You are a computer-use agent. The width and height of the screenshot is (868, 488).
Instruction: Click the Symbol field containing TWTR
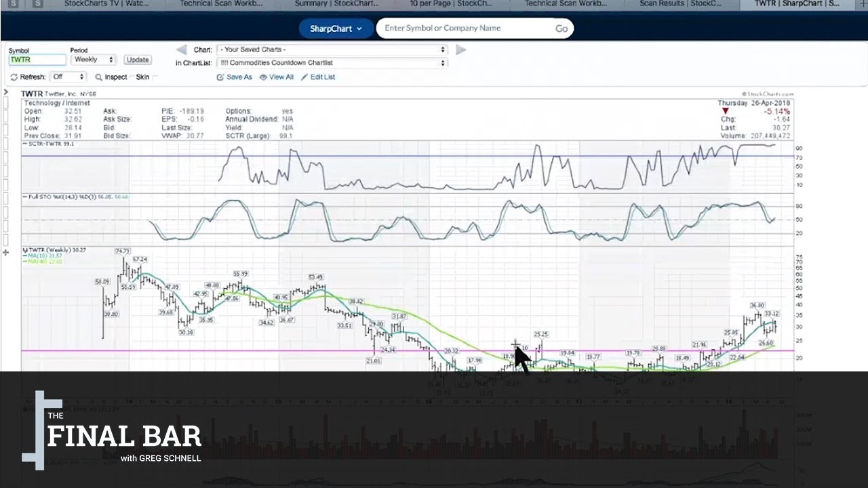(37, 60)
